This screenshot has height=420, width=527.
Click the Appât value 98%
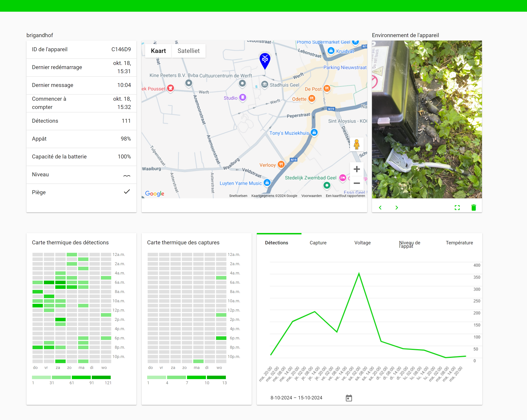(x=126, y=139)
